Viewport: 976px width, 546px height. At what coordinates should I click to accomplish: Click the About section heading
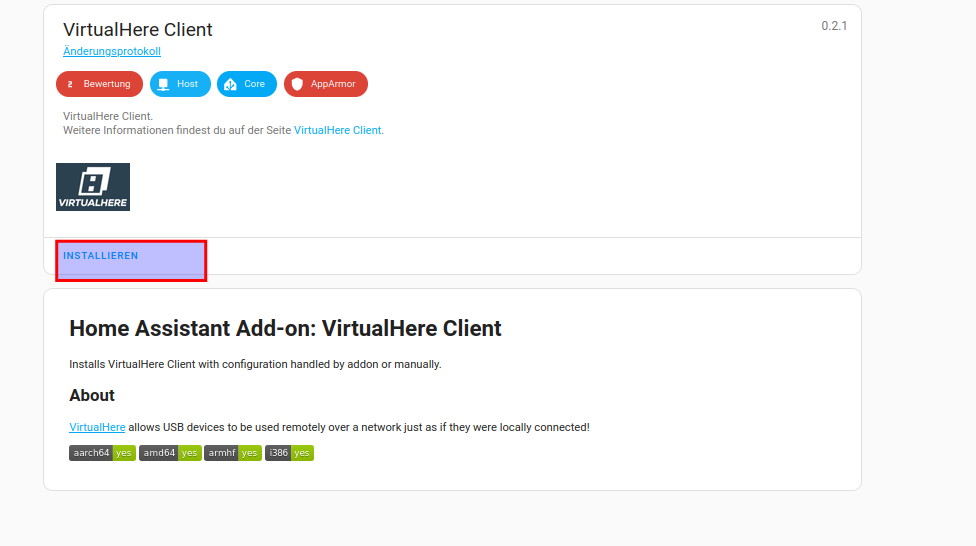(92, 395)
